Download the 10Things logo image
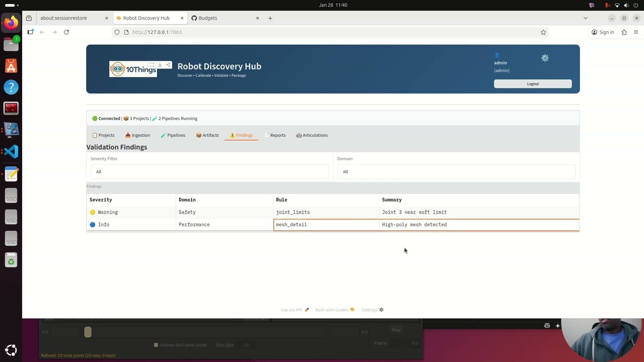644x362 pixels. tap(160, 65)
